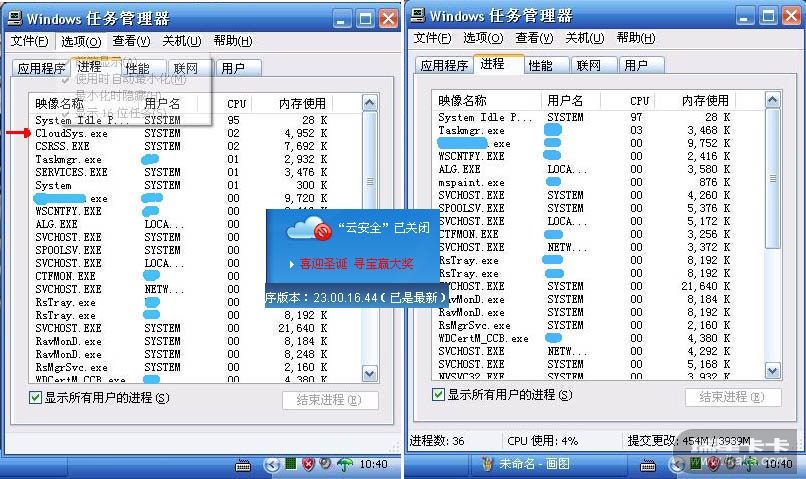Click 进程数: 36 in status bar
This screenshot has width=806, height=479.
coord(437,441)
